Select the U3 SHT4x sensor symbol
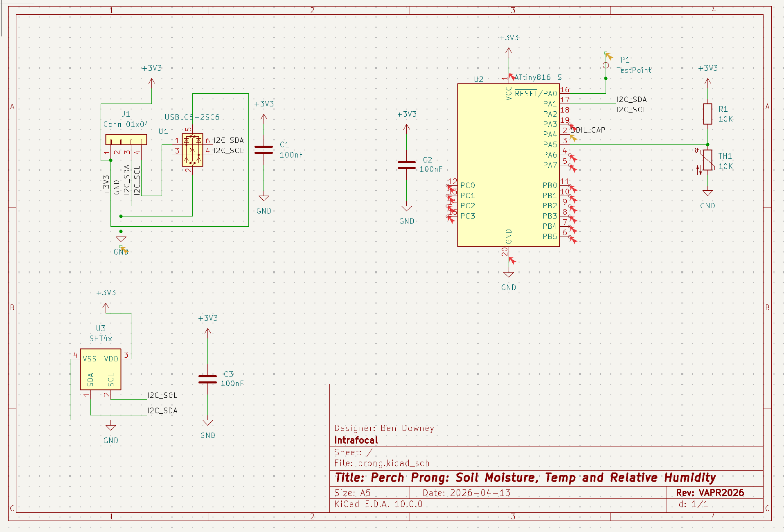This screenshot has height=532, width=784. [x=101, y=369]
